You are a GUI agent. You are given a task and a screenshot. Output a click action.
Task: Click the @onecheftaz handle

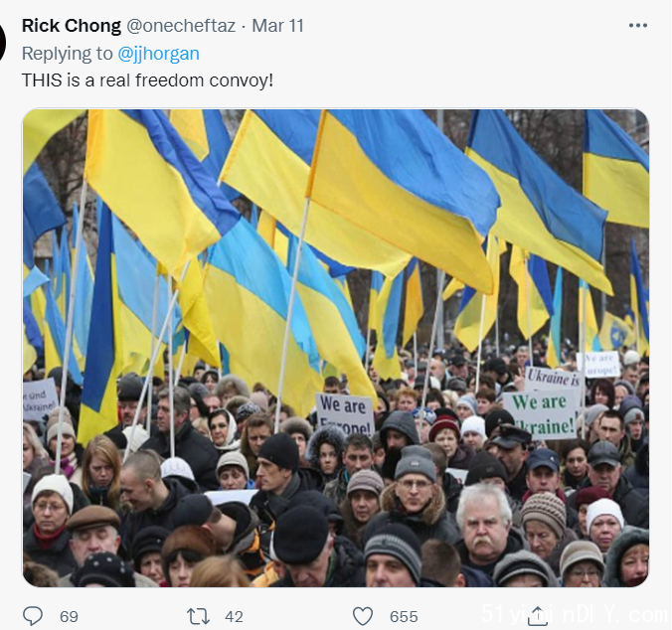tap(181, 26)
